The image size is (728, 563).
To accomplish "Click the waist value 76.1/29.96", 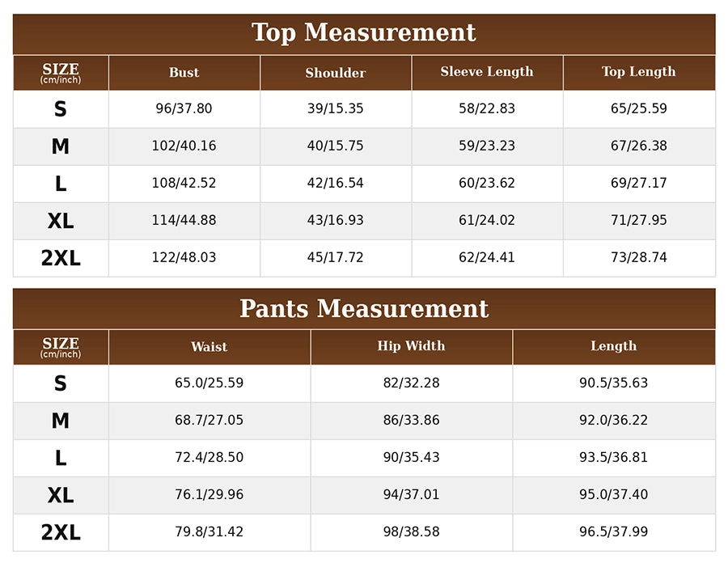I will 209,494.
